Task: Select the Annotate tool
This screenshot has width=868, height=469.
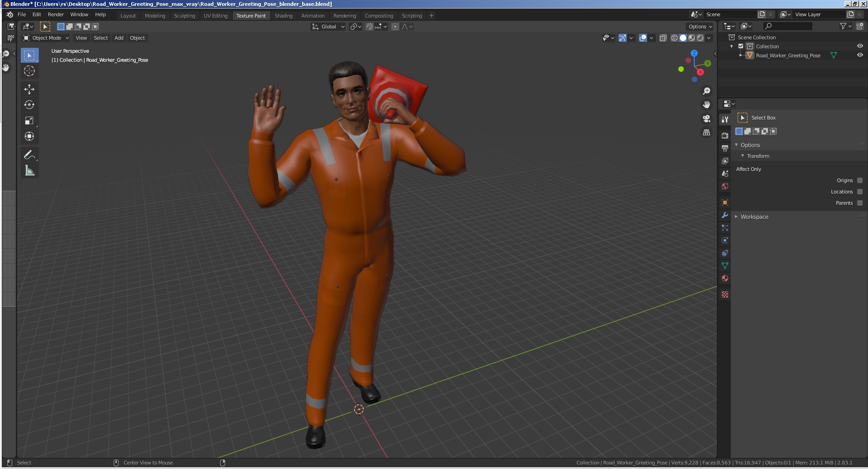Action: 29,155
